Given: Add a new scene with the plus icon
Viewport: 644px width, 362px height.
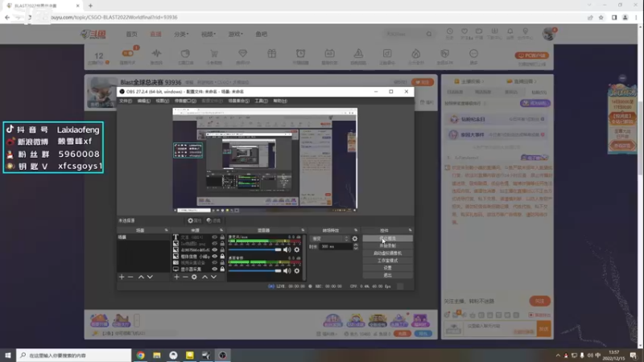Looking at the screenshot, I should click(122, 277).
